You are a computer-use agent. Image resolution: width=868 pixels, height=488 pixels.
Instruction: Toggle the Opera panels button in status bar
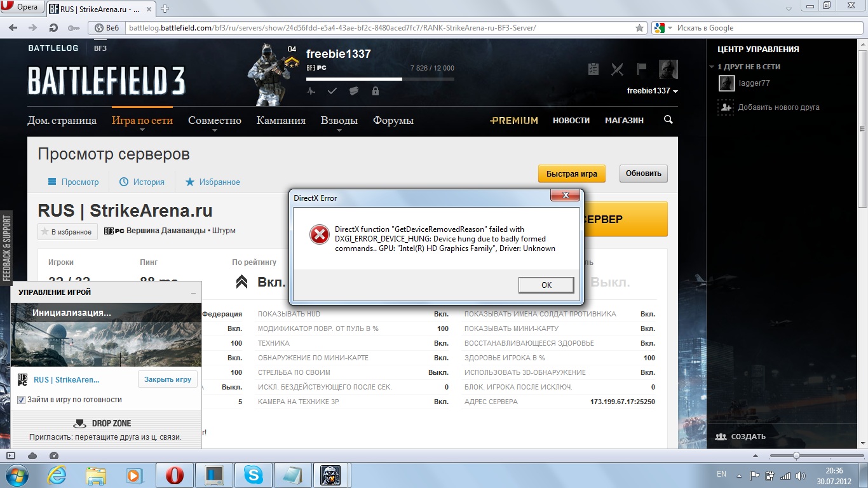11,456
